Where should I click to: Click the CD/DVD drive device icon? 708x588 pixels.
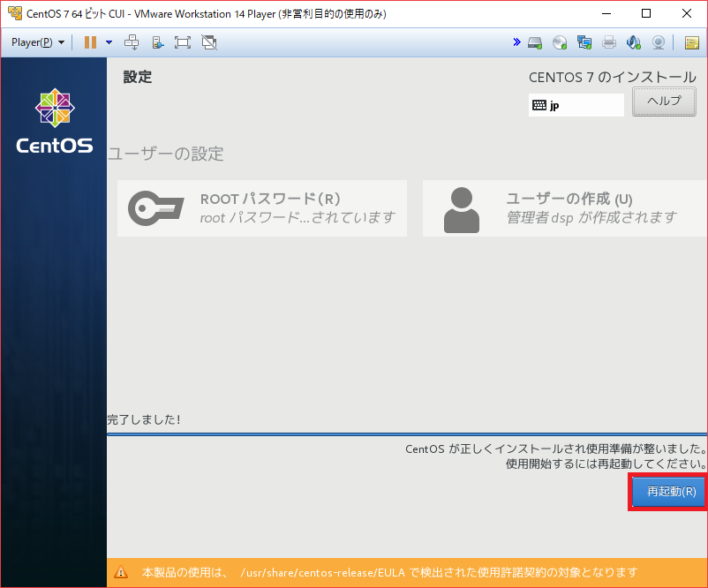560,43
